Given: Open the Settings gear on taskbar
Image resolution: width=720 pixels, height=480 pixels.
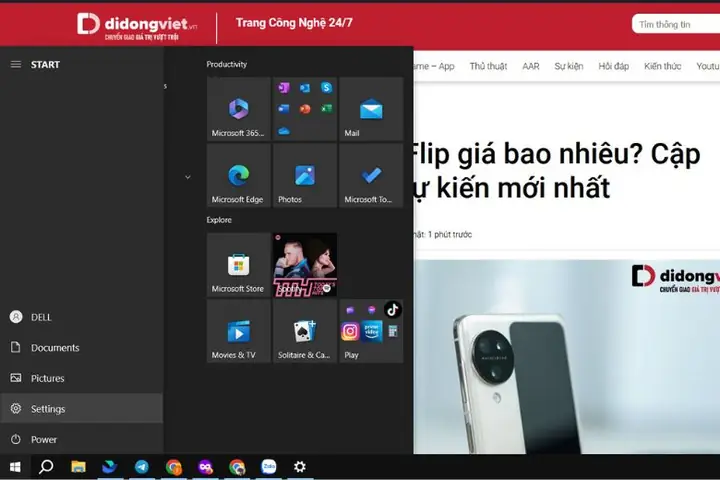Looking at the screenshot, I should (x=300, y=467).
